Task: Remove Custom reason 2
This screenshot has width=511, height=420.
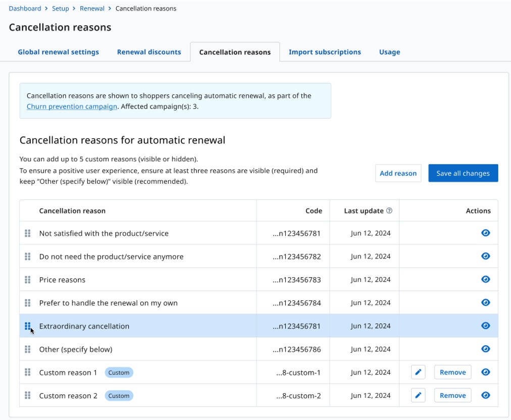Action: [452, 395]
